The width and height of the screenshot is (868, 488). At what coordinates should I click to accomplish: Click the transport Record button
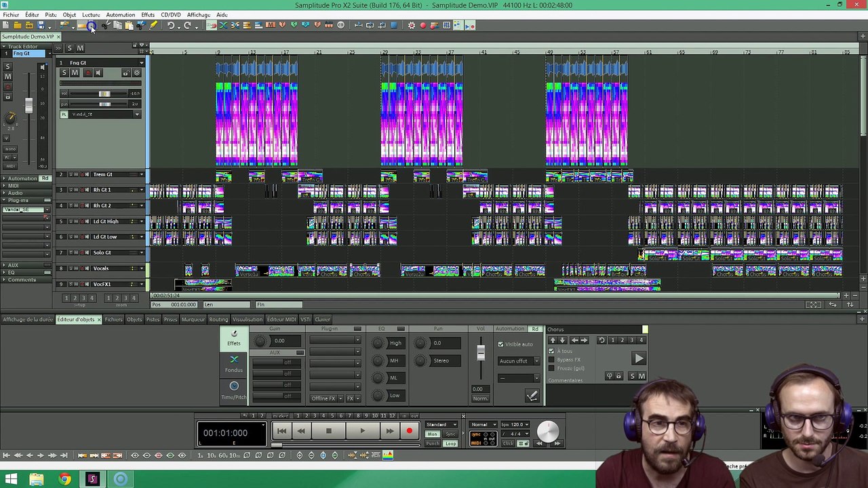[409, 431]
